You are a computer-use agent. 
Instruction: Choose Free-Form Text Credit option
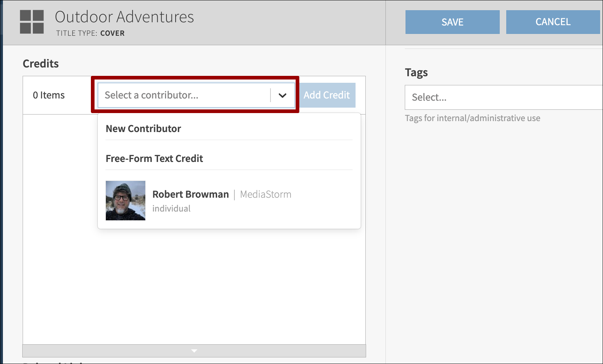point(154,159)
